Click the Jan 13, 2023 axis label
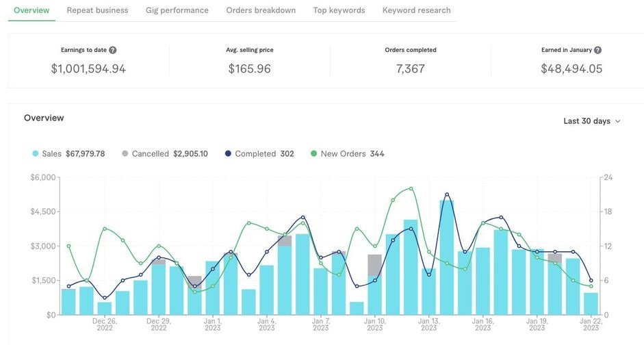Image resolution: width=644 pixels, height=345 pixels. click(x=429, y=324)
